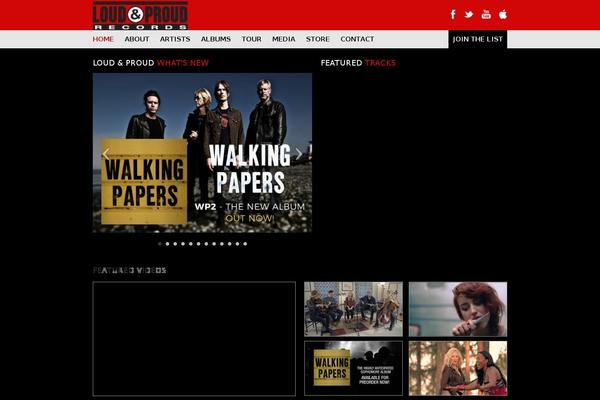Open the Media menu item
Viewport: 600px width, 400px height.
point(284,39)
